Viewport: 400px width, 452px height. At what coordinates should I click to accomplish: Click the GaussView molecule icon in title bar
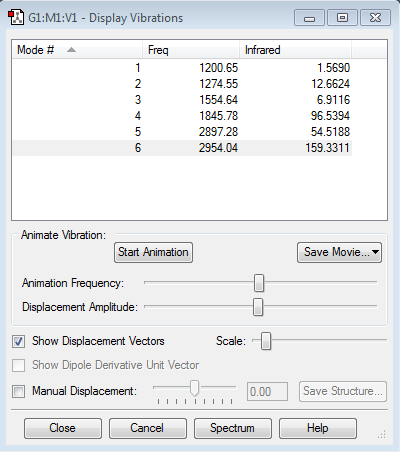(x=16, y=17)
